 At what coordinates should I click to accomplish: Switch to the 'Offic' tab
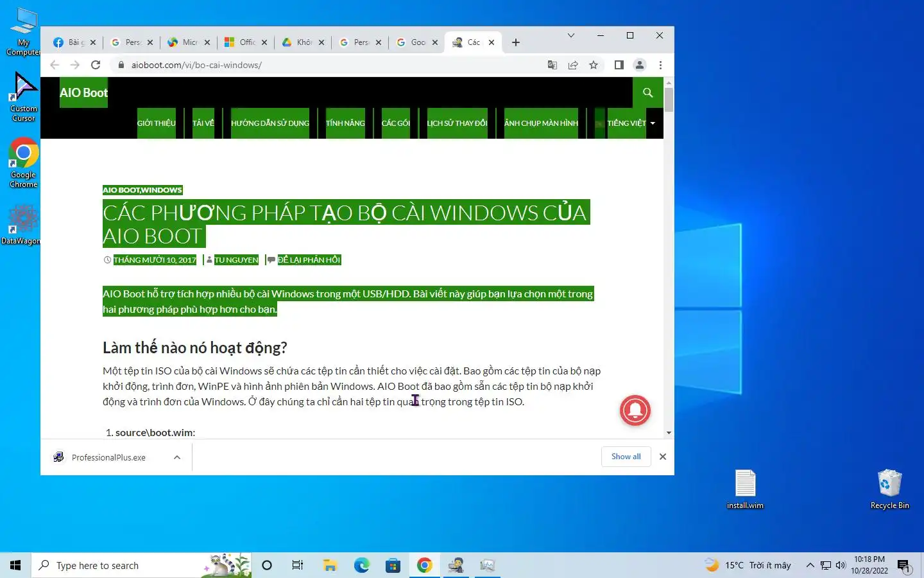tap(246, 42)
